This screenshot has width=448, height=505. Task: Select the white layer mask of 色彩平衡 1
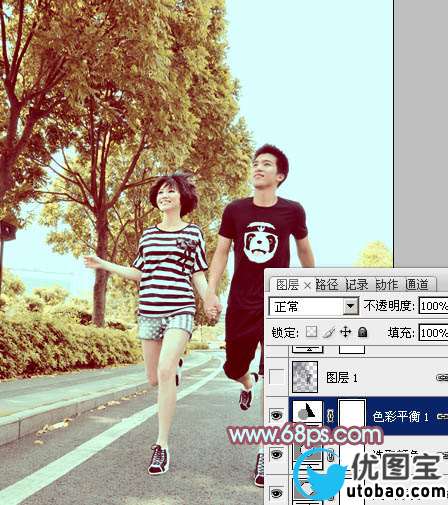pyautogui.click(x=352, y=413)
